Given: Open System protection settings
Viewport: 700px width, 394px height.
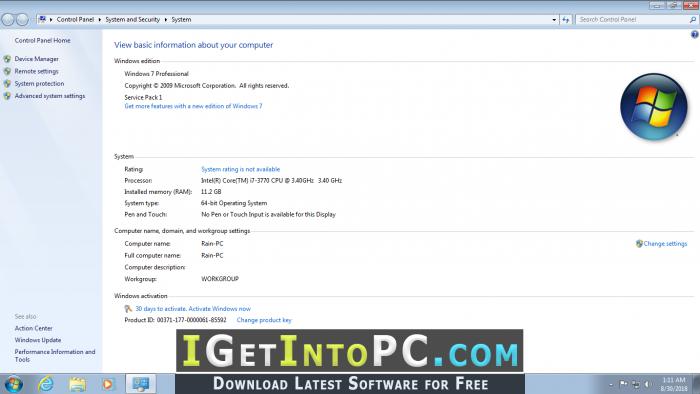Looking at the screenshot, I should (39, 83).
